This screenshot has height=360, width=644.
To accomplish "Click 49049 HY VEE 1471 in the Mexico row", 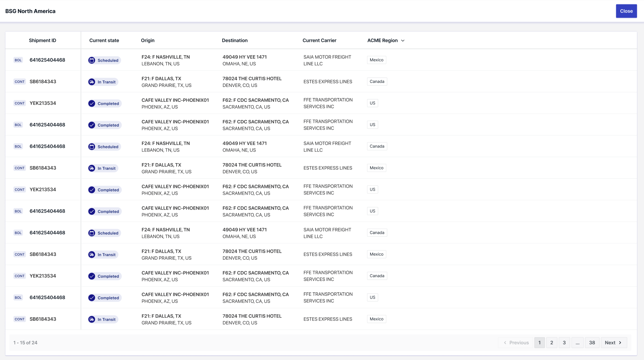I will [x=245, y=57].
